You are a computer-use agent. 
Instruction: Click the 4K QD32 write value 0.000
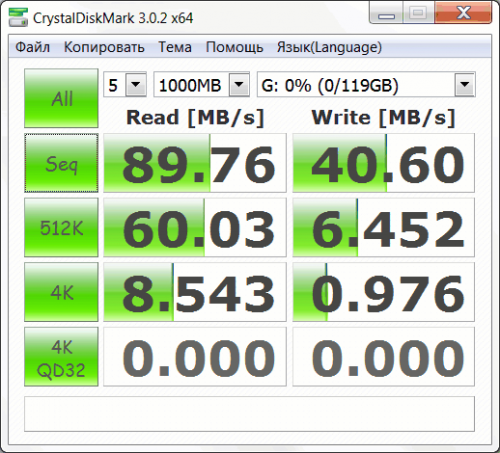[384, 357]
